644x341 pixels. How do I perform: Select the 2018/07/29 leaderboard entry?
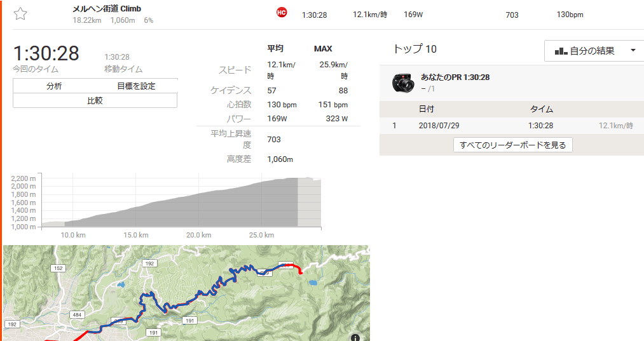511,126
